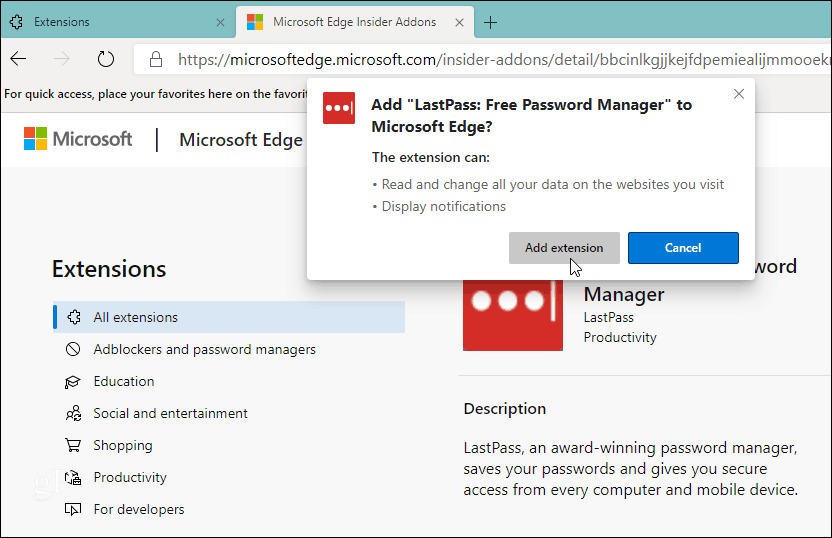
Task: Select For developers category
Action: click(139, 509)
